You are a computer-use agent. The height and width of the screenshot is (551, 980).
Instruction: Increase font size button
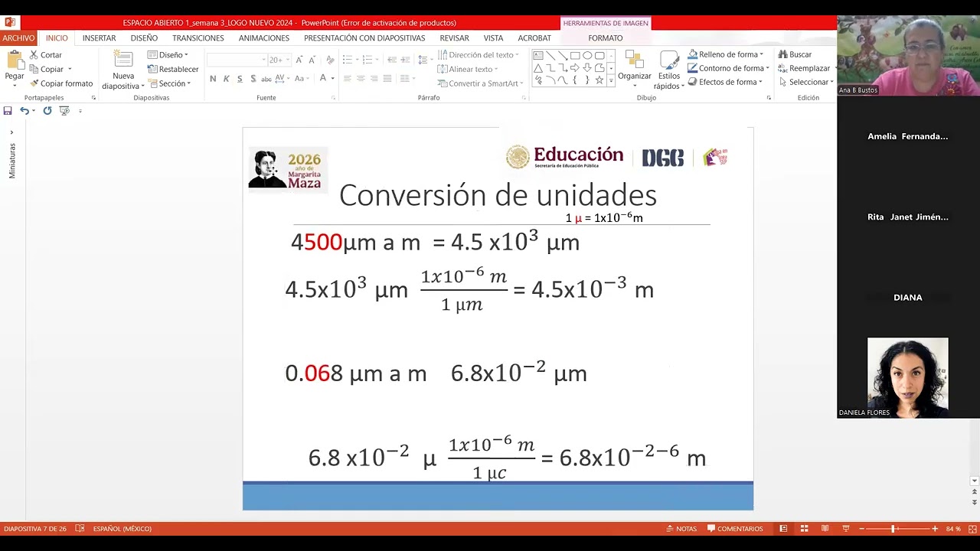(x=299, y=60)
